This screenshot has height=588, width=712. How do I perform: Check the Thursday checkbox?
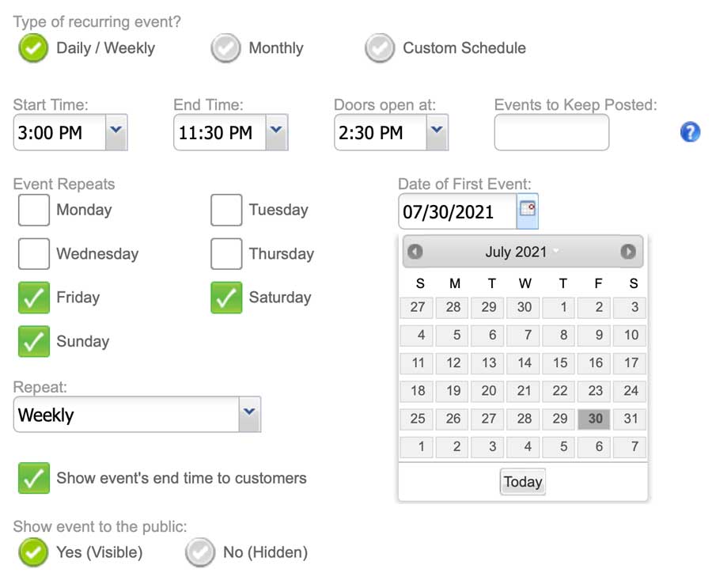(226, 253)
